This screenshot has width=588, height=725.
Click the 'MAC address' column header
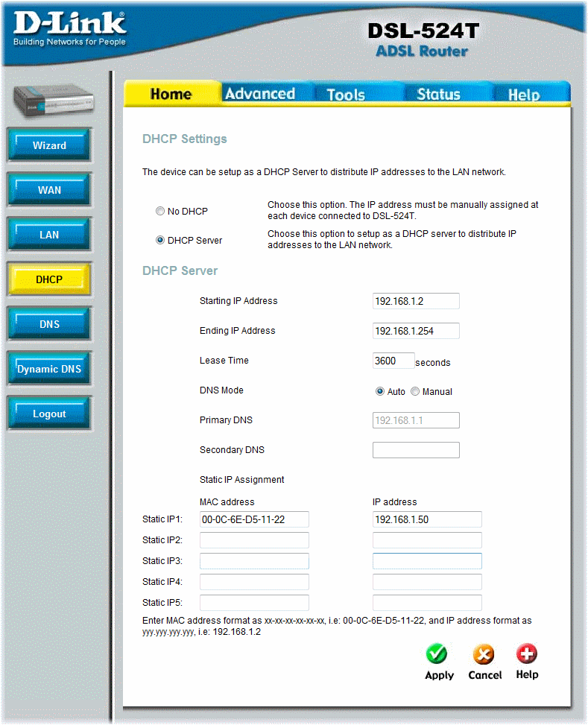[x=227, y=501]
